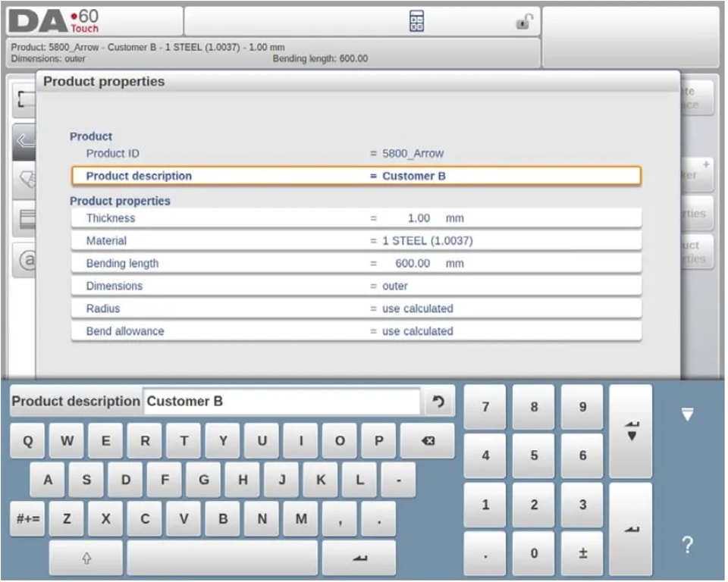Tap the numeric pad enter key

[631, 530]
